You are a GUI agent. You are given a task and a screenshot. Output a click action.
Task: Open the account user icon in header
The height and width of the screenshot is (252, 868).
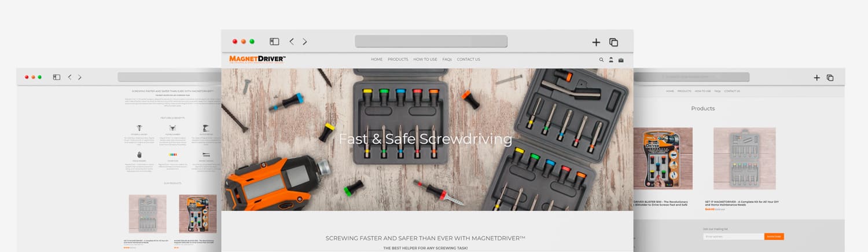[611, 60]
